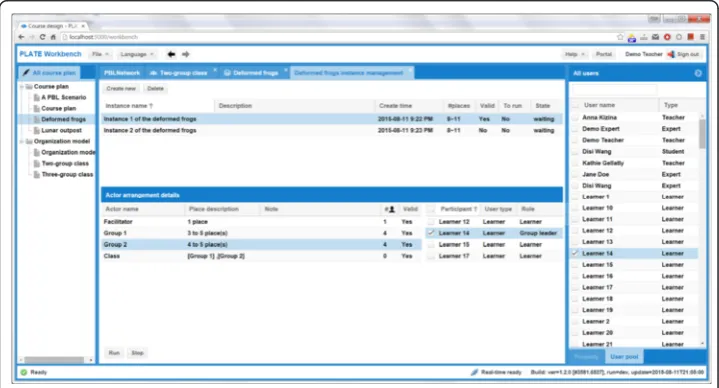Viewport: 719px width, 388px height.
Task: Click the back arrow in Workbench toolbar
Action: (x=171, y=54)
